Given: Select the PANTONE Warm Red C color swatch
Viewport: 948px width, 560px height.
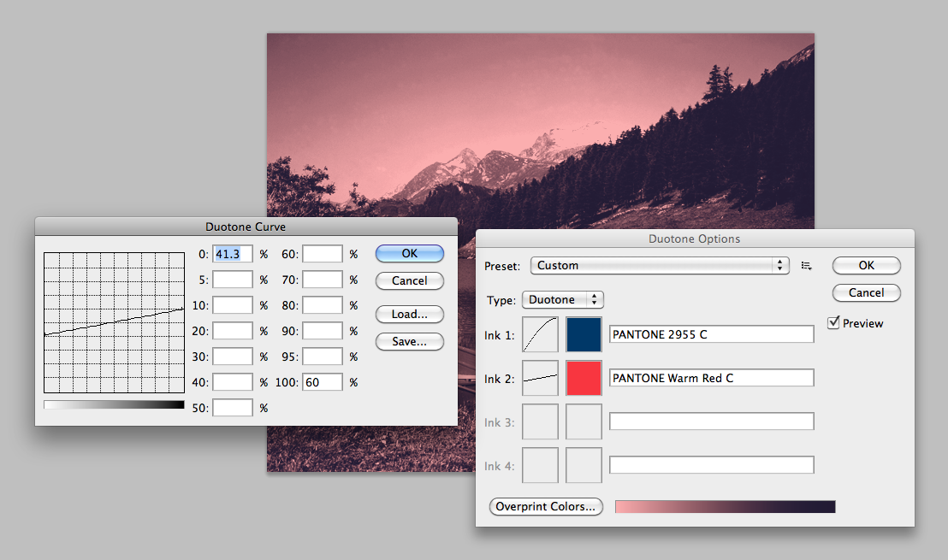Looking at the screenshot, I should pyautogui.click(x=584, y=377).
